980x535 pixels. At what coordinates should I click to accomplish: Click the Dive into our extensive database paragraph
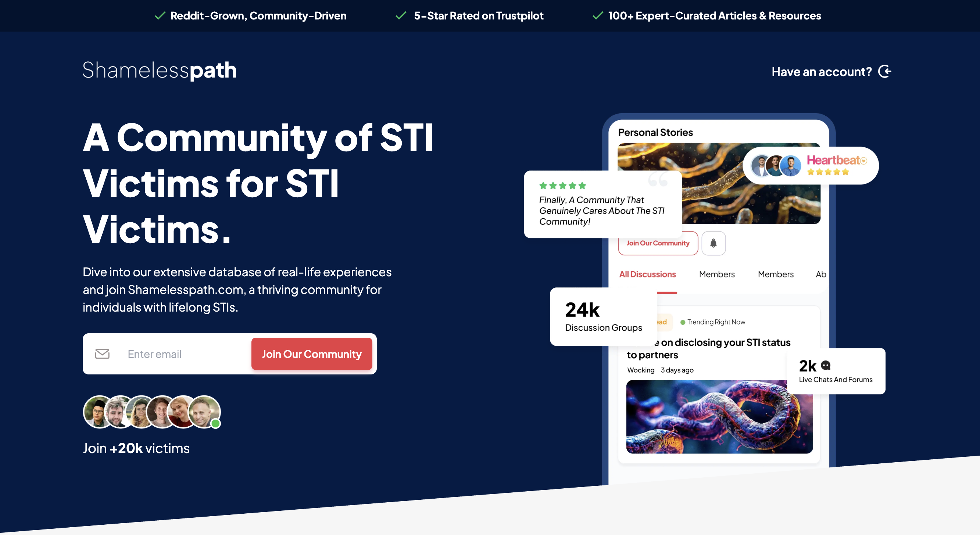coord(237,290)
